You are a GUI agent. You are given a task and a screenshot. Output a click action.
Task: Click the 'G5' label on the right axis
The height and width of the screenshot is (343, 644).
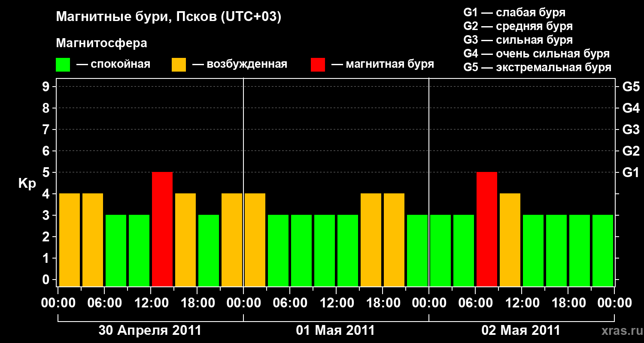click(x=631, y=87)
